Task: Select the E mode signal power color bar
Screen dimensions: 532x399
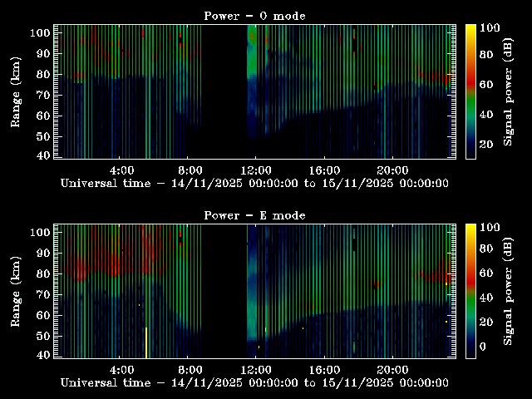Action: tap(470, 291)
